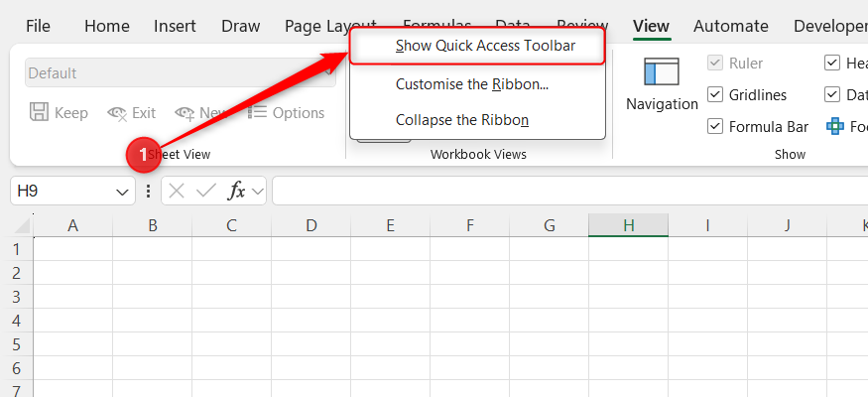868x397 pixels.
Task: Select column B header
Action: [152, 226]
